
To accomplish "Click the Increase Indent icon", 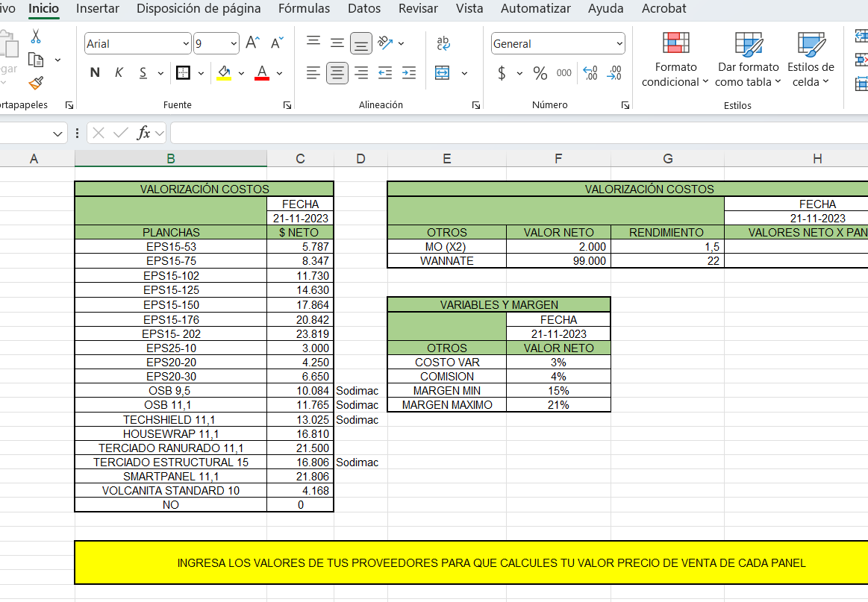I will pos(409,72).
